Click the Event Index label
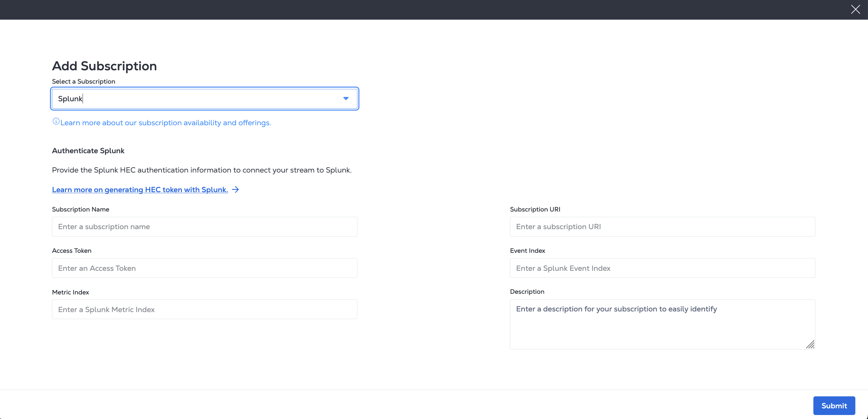868x419 pixels. point(527,250)
